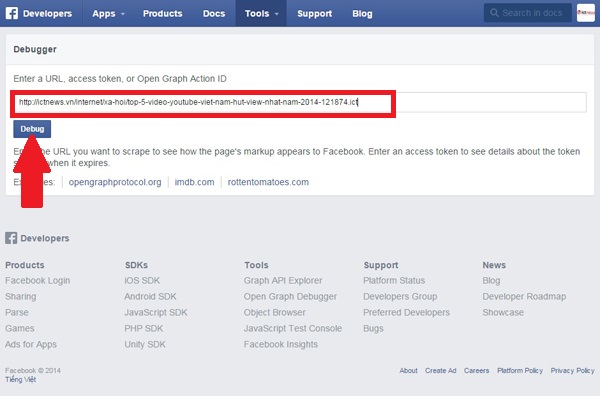Click the footer Developers brand text
The image size is (600, 396).
pos(45,238)
